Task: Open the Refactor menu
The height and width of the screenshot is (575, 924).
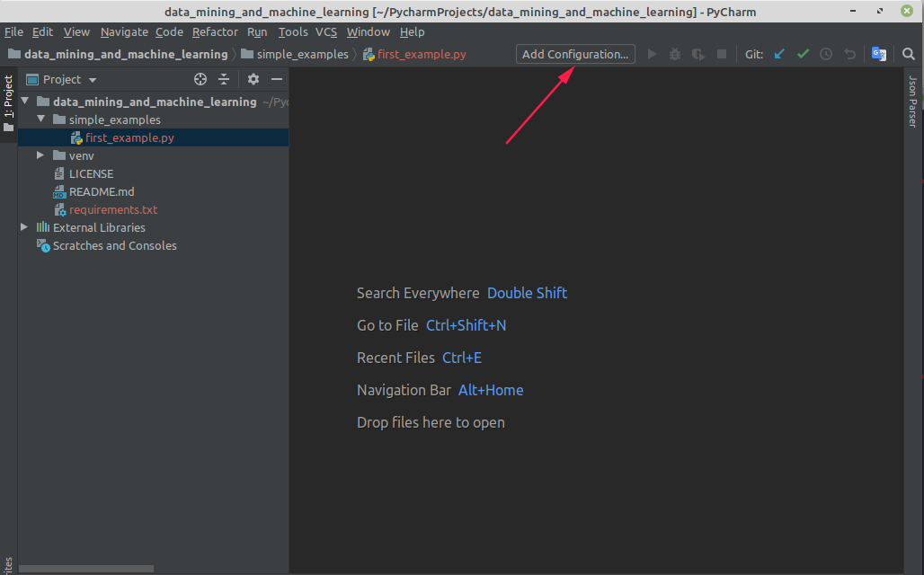Action: 215,31
